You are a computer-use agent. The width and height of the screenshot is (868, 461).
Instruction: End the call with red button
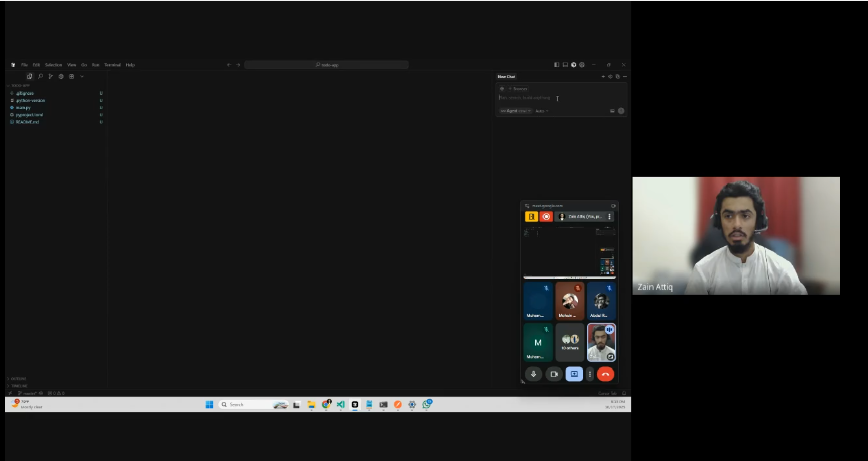[x=605, y=374]
